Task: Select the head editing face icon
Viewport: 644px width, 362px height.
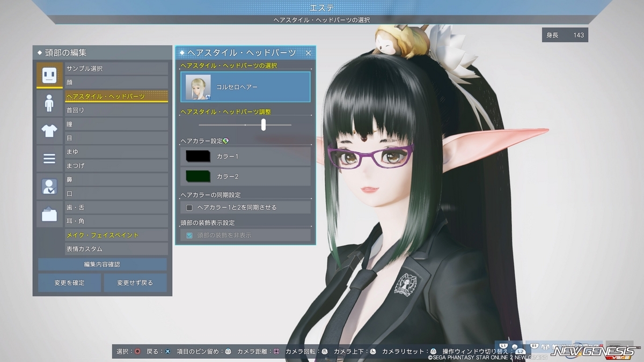Action: point(49,76)
